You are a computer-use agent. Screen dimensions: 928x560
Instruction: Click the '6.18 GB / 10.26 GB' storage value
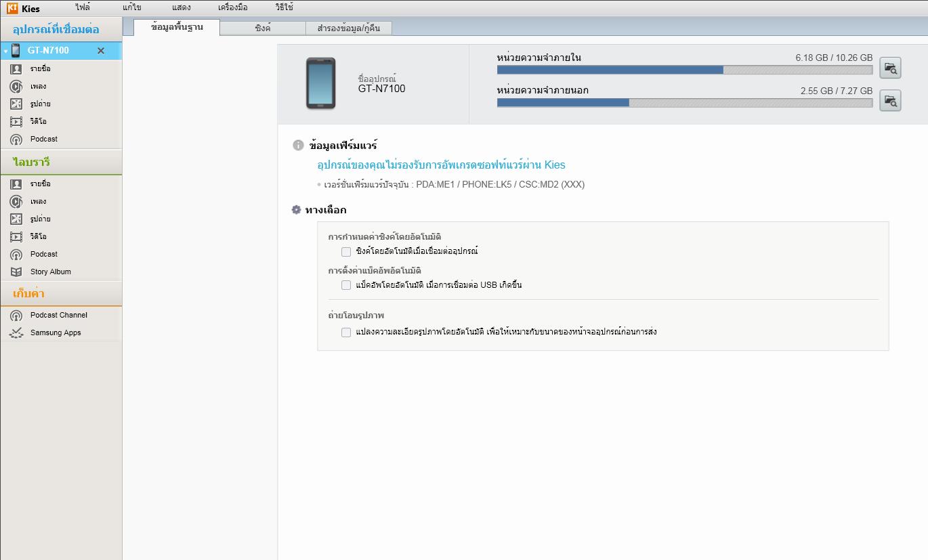[834, 58]
